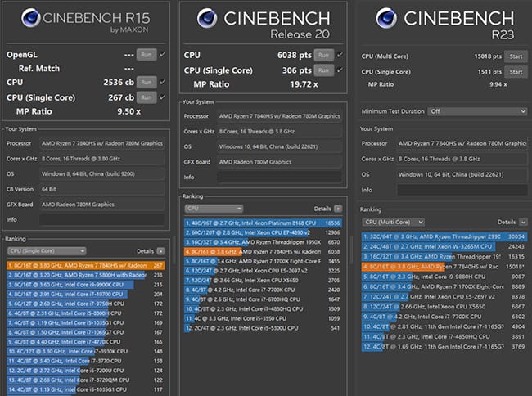Select Core i7-3720QM ranking row in R15
Screen dimensions: 532x396
[x=85, y=380]
